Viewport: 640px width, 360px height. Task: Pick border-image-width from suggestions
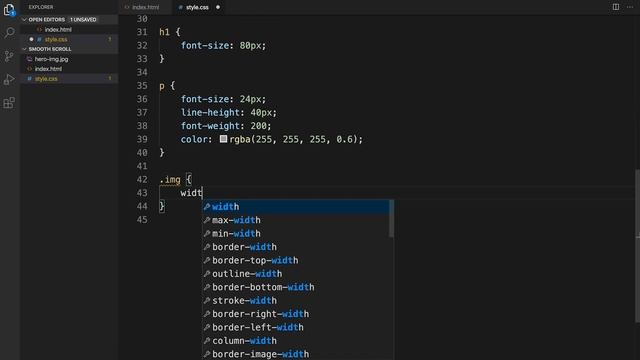tap(296, 354)
